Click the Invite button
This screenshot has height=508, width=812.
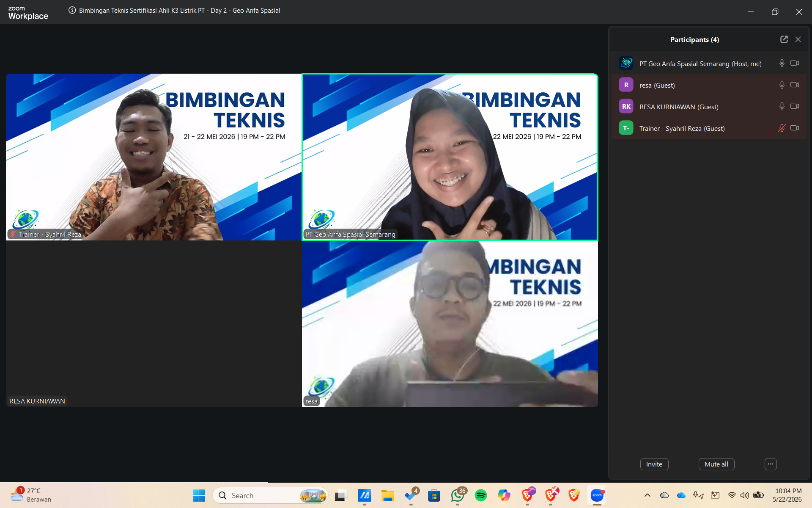pos(654,464)
